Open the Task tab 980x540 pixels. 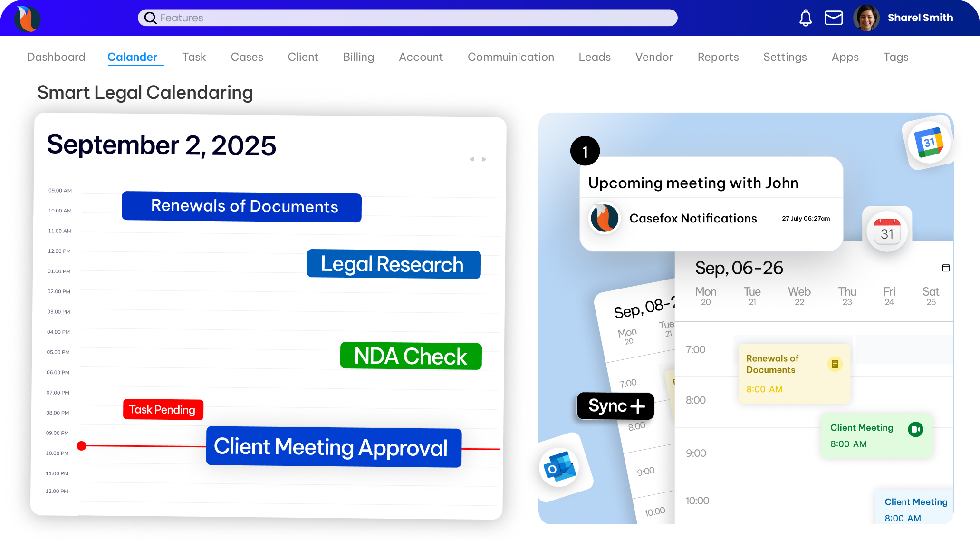pyautogui.click(x=194, y=57)
